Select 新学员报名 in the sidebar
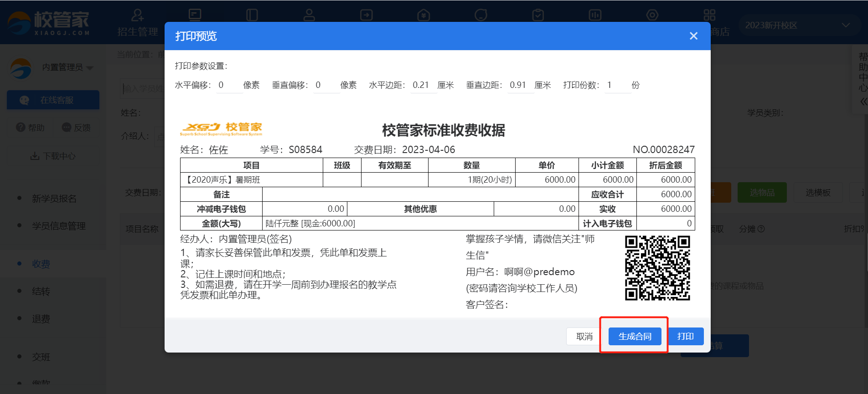Image resolution: width=868 pixels, height=394 pixels. (x=54, y=199)
